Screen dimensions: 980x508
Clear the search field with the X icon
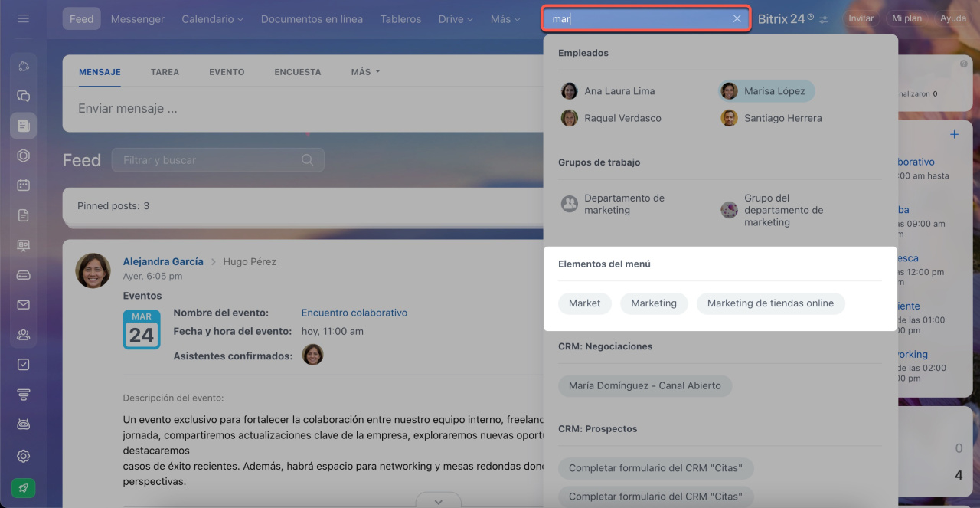[737, 19]
